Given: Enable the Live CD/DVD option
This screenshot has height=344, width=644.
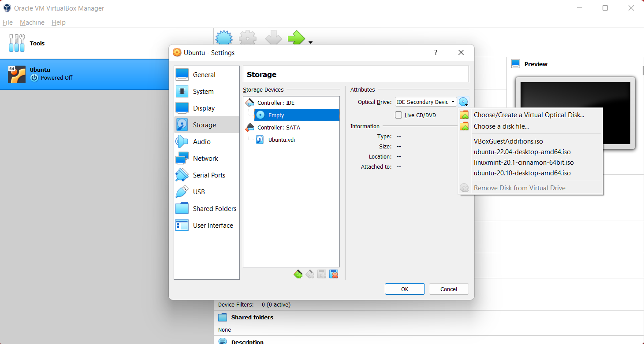Looking at the screenshot, I should tap(398, 115).
